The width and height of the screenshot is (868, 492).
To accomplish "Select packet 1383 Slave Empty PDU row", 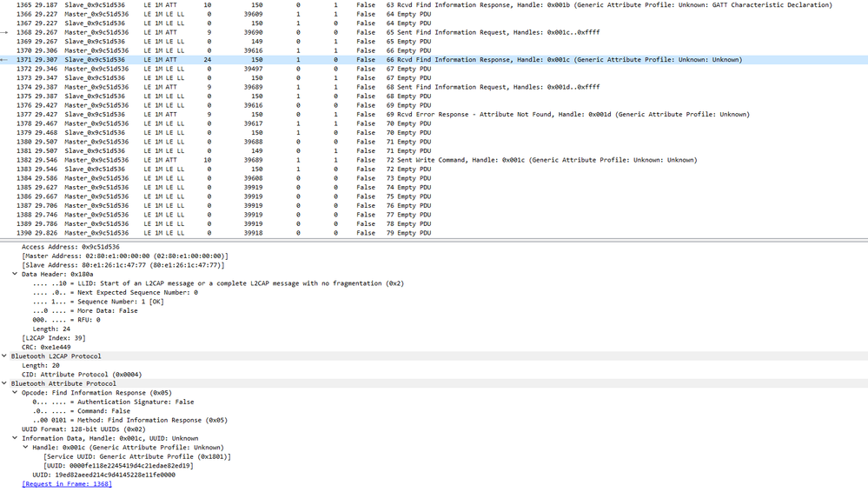I will point(434,169).
